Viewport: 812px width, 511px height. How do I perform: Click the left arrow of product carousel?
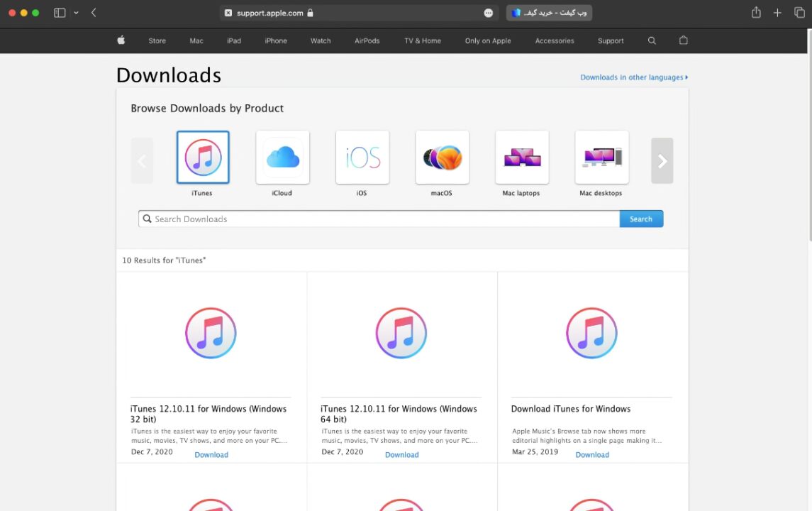coord(142,160)
